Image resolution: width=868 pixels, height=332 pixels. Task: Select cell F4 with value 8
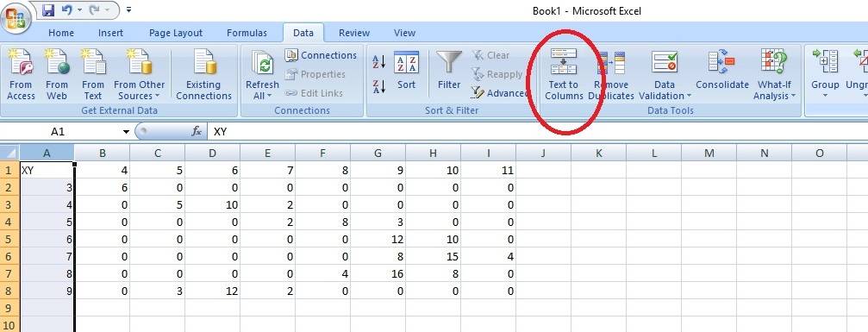322,222
